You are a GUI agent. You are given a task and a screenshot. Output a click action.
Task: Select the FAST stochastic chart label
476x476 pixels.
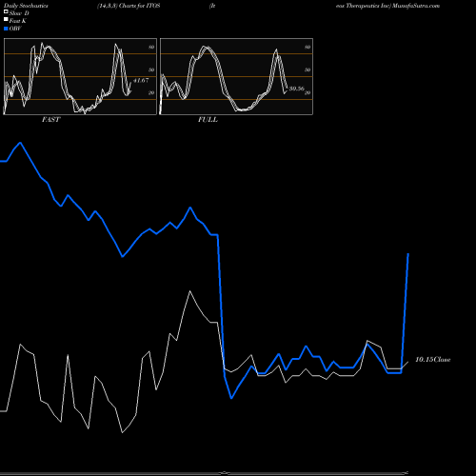point(50,120)
